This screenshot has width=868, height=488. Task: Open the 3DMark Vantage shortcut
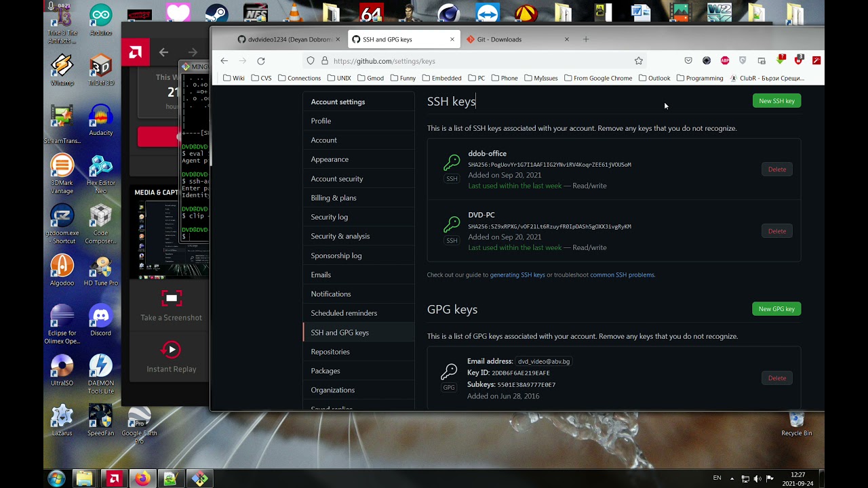(62, 174)
